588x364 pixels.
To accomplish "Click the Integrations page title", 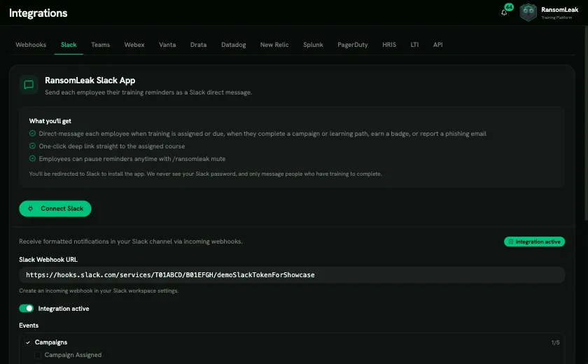I will pos(38,13).
